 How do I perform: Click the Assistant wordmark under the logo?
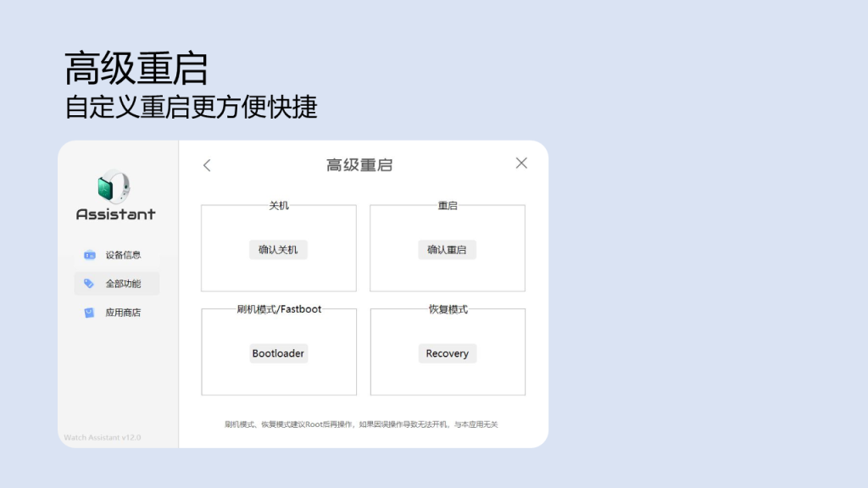[x=116, y=214]
